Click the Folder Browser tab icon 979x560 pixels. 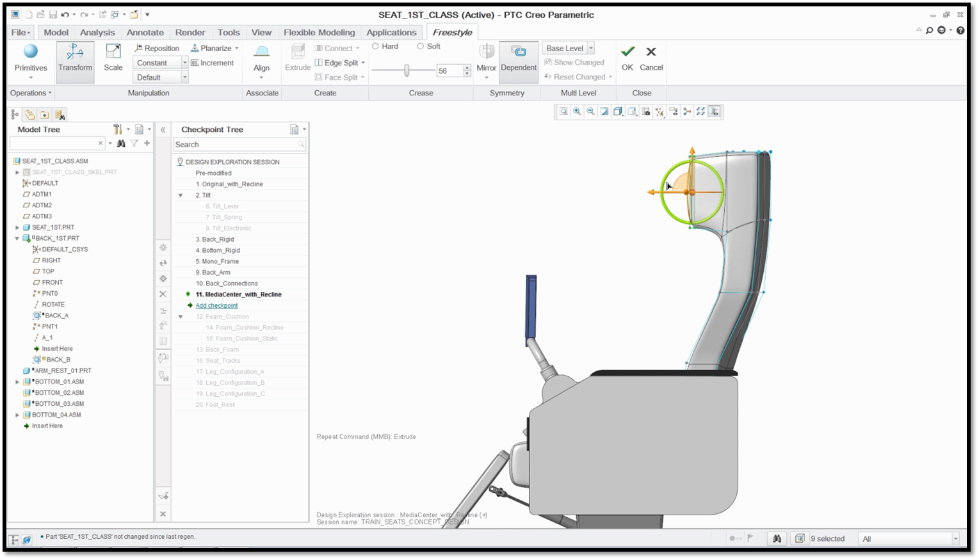30,115
